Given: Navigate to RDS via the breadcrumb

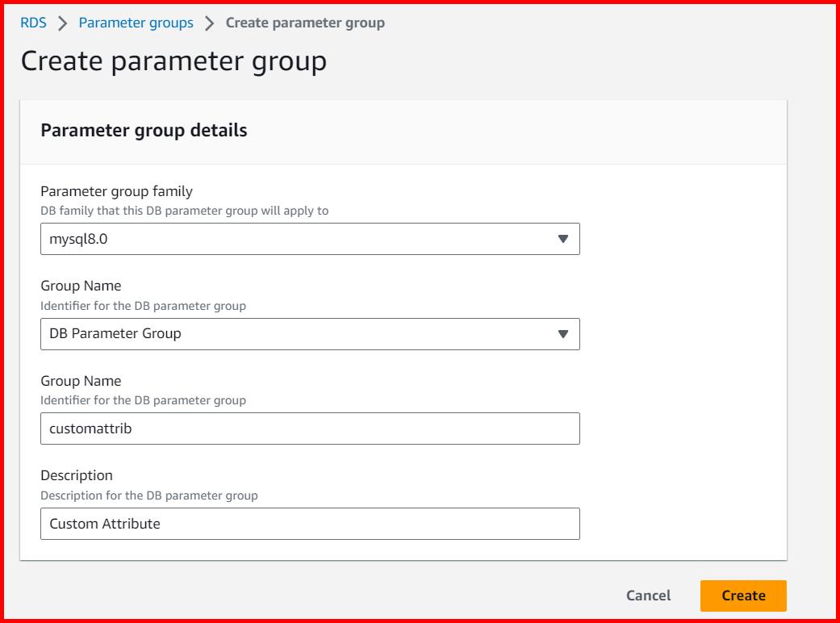Looking at the screenshot, I should (32, 23).
